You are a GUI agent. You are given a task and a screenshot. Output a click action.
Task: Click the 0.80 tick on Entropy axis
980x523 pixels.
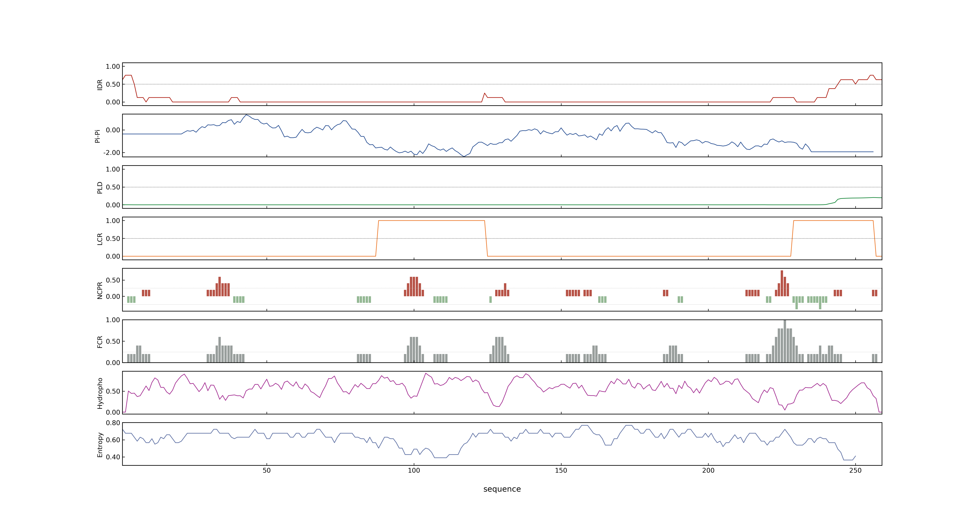(113, 423)
